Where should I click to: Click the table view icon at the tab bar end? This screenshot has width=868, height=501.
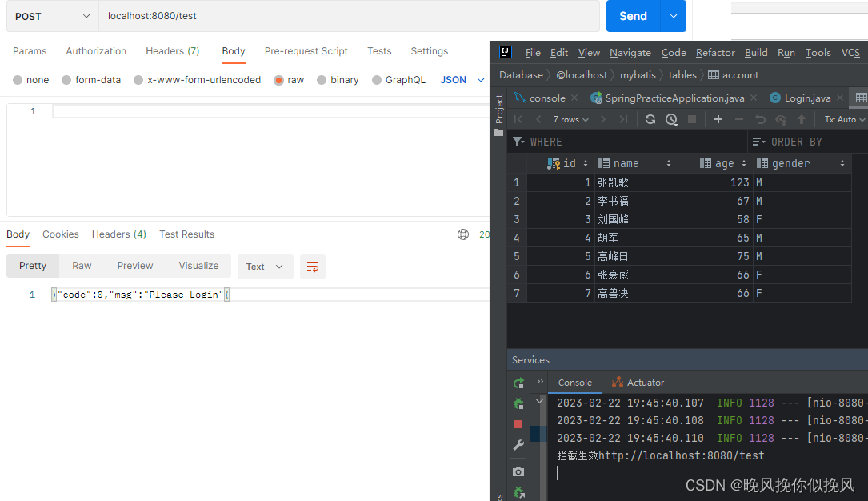861,98
